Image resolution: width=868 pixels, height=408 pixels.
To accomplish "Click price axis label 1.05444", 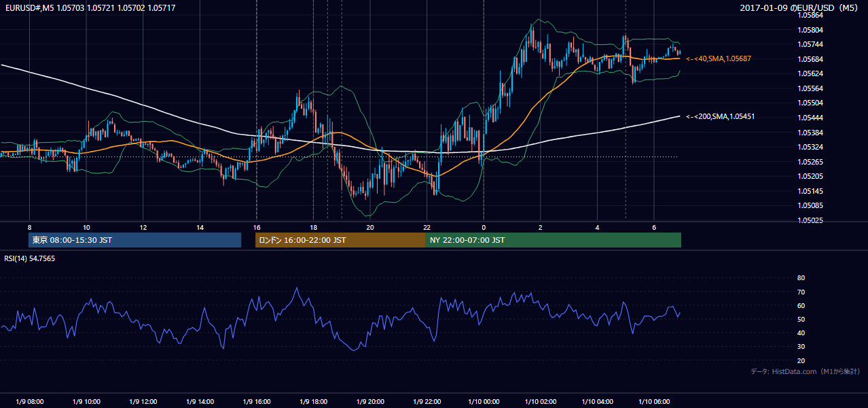I will click(811, 118).
